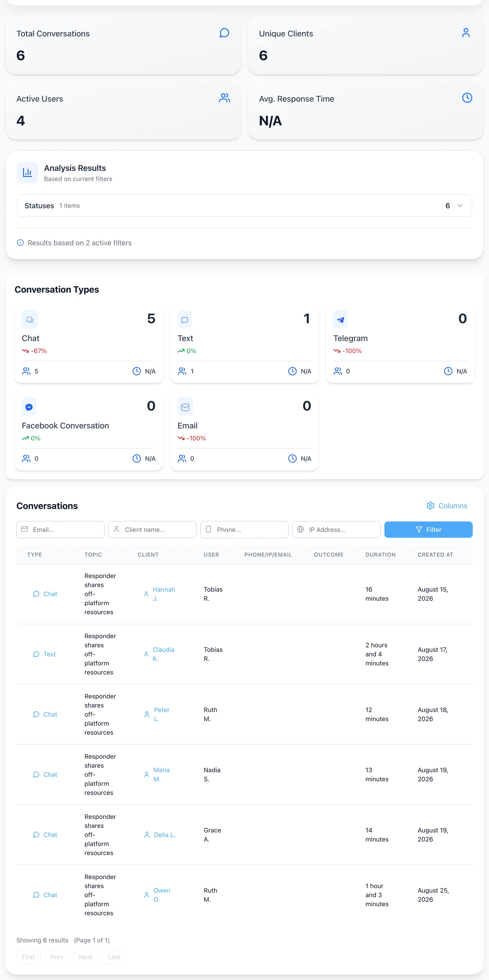This screenshot has width=489, height=980.
Task: Go to First page
Action: coord(29,957)
